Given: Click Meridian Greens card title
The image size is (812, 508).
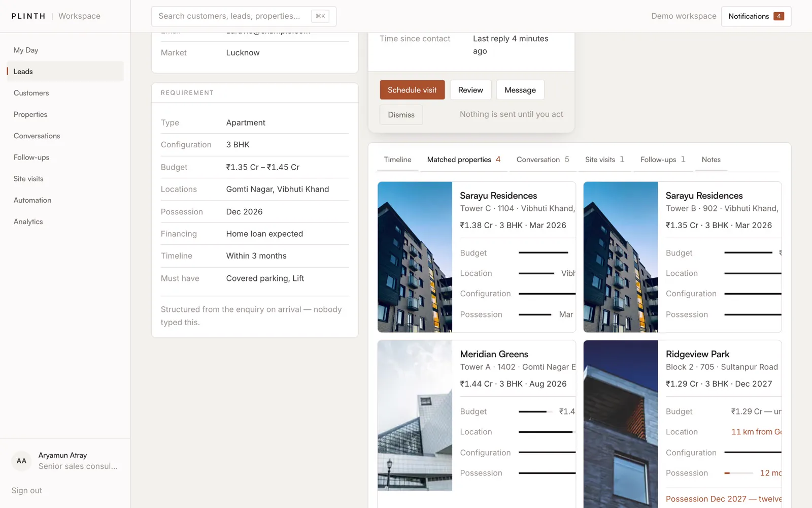Looking at the screenshot, I should [494, 354].
